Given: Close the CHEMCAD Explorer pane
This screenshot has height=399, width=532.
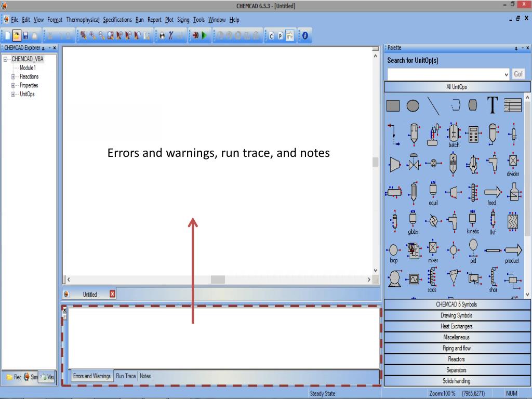Looking at the screenshot, I should [54, 48].
